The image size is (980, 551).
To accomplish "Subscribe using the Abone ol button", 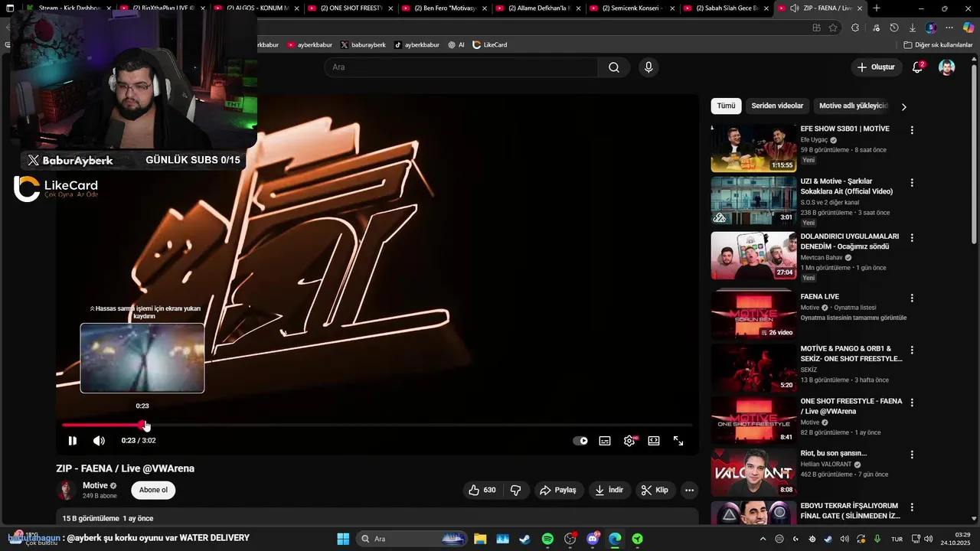I will coord(153,490).
